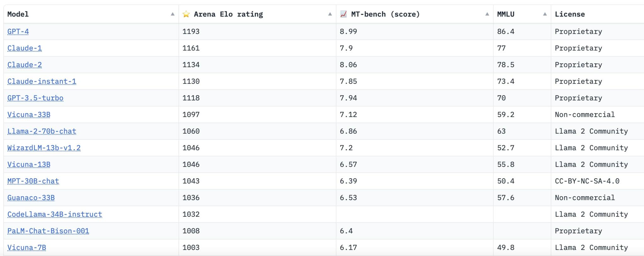Select the License column header
The image size is (644, 256).
(x=570, y=14)
